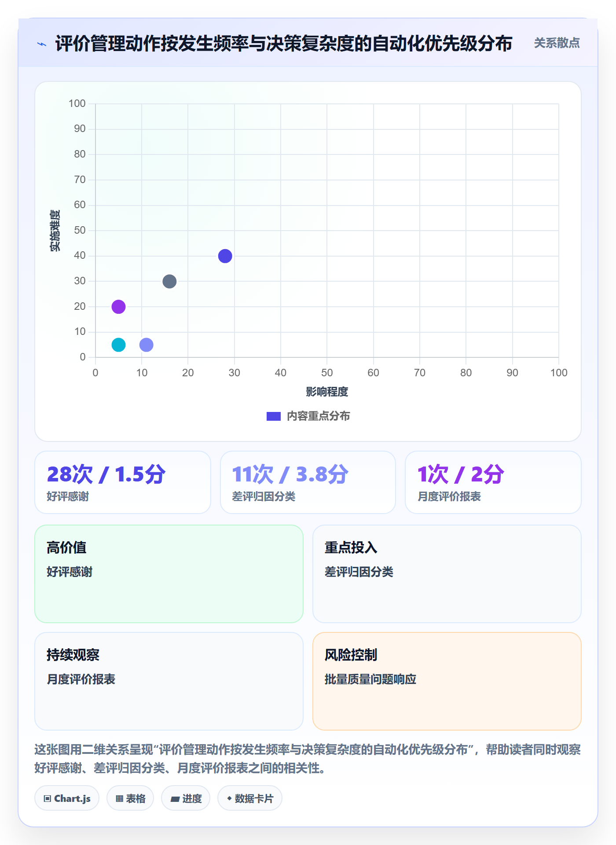Click the 内容重点分布 legend label
Viewport: 616px width, 845px height.
[318, 416]
